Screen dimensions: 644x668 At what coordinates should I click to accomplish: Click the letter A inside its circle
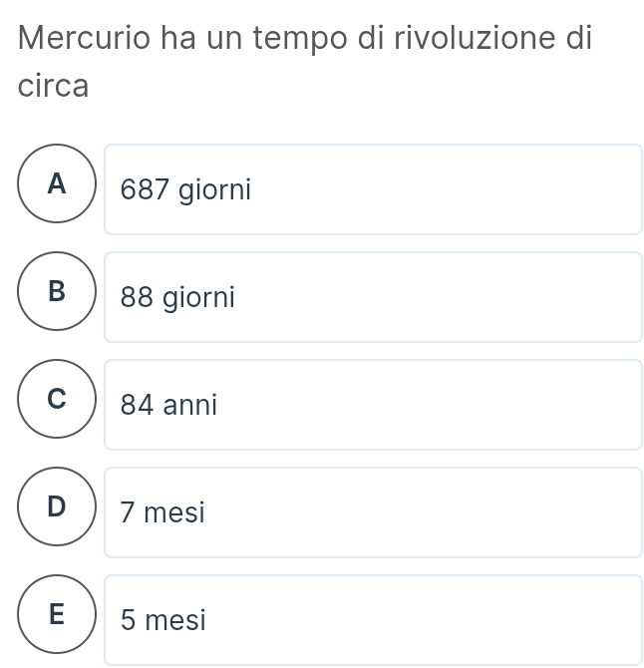click(x=57, y=183)
